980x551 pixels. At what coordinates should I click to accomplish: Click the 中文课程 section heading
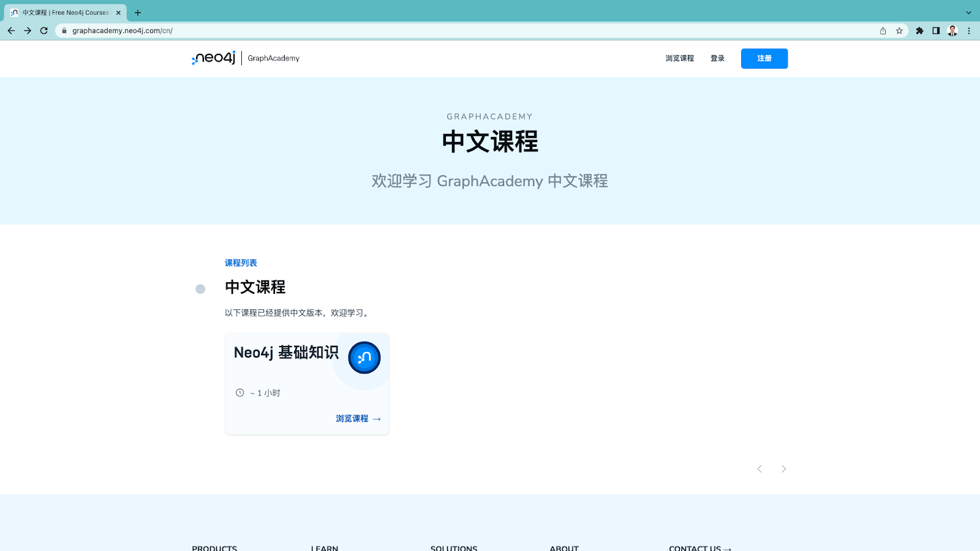[255, 287]
